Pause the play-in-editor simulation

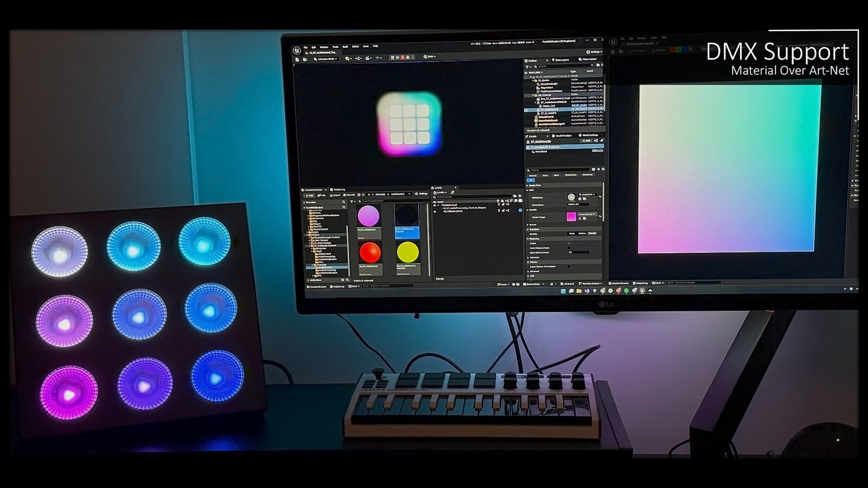[392, 57]
